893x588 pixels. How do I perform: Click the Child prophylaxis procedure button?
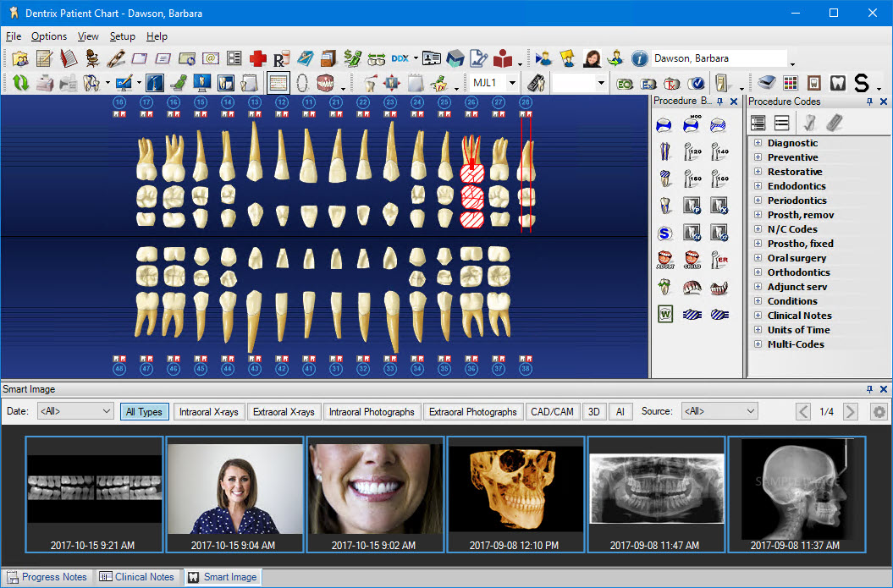click(x=692, y=260)
